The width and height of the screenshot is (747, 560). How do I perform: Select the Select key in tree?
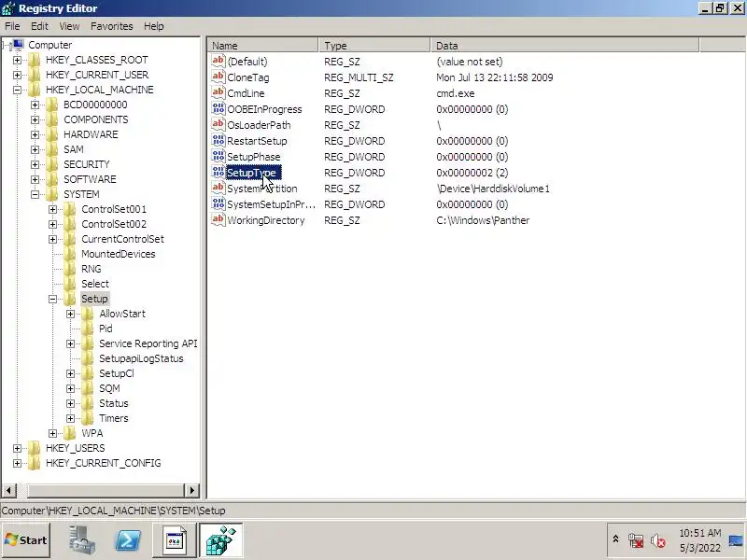pos(95,284)
